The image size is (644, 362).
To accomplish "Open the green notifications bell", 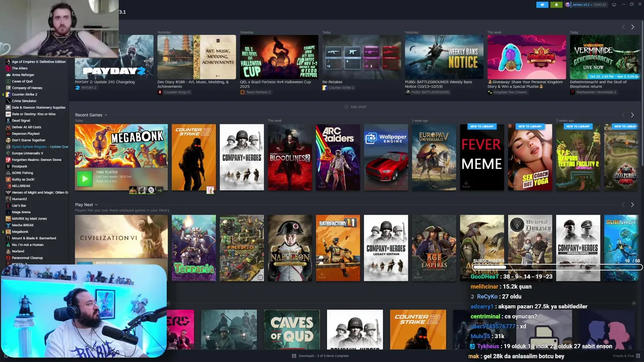I will point(556,5).
